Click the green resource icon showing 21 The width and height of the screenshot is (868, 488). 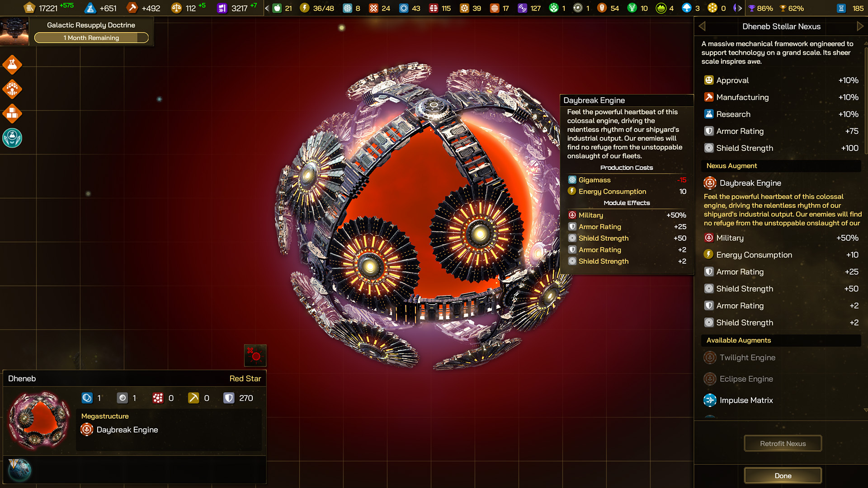point(277,8)
